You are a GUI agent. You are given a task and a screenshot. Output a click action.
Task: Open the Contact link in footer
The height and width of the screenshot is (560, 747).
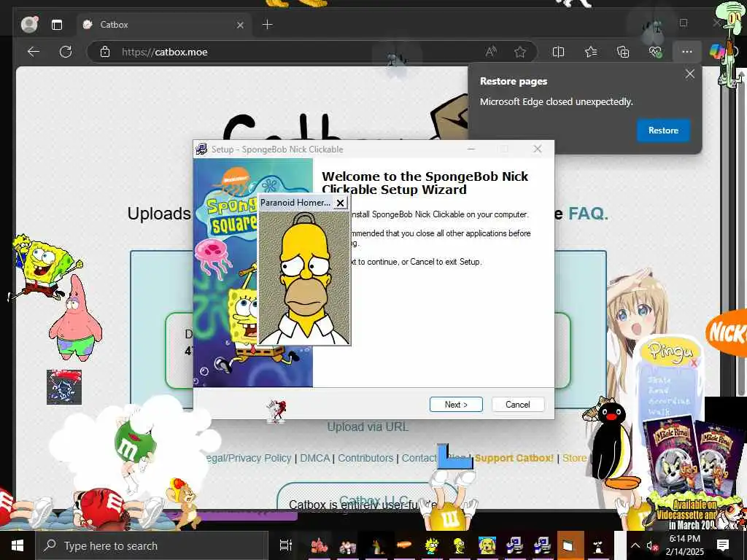(419, 458)
